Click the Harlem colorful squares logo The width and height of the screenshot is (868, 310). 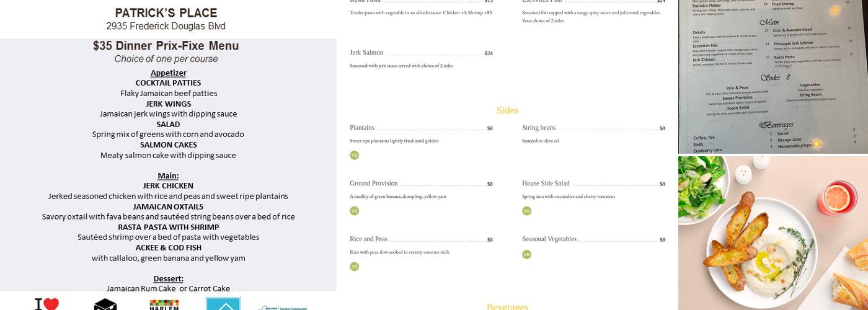tap(164, 304)
